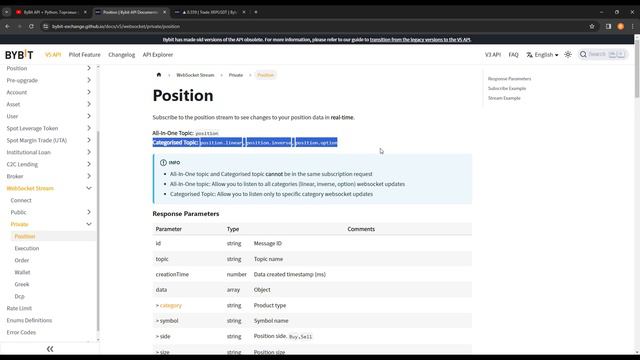Screen dimensions: 640x360
Task: Click browser reload icon
Action: (31, 26)
